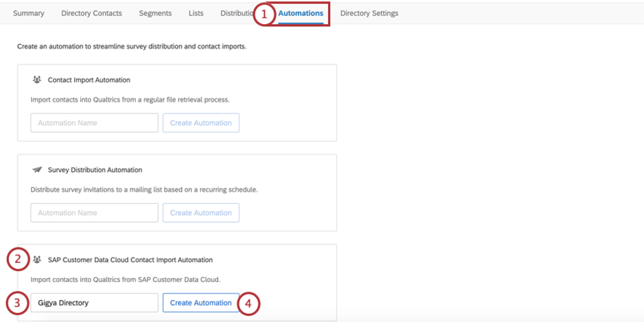Click the step 4 numbered circle marker
Image resolution: width=644 pixels, height=322 pixels.
[249, 303]
